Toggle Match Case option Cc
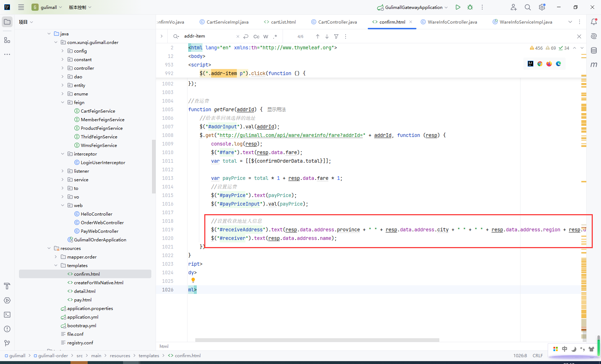This screenshot has width=601, height=364. (256, 36)
